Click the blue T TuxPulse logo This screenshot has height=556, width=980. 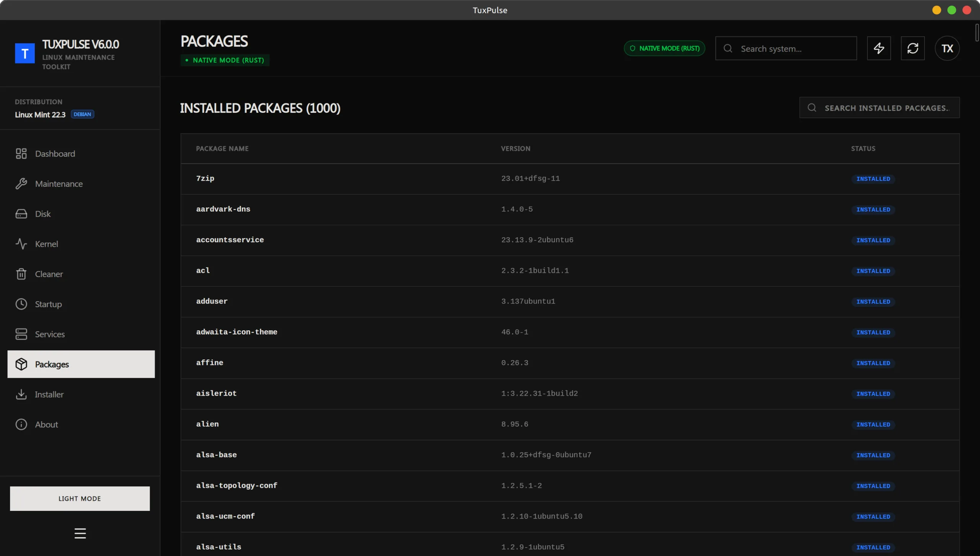[x=25, y=53]
